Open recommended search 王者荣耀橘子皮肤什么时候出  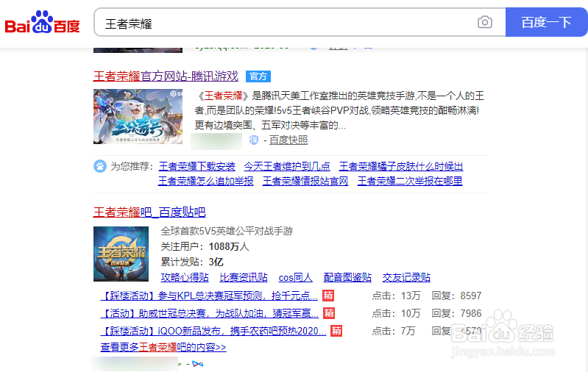click(401, 166)
